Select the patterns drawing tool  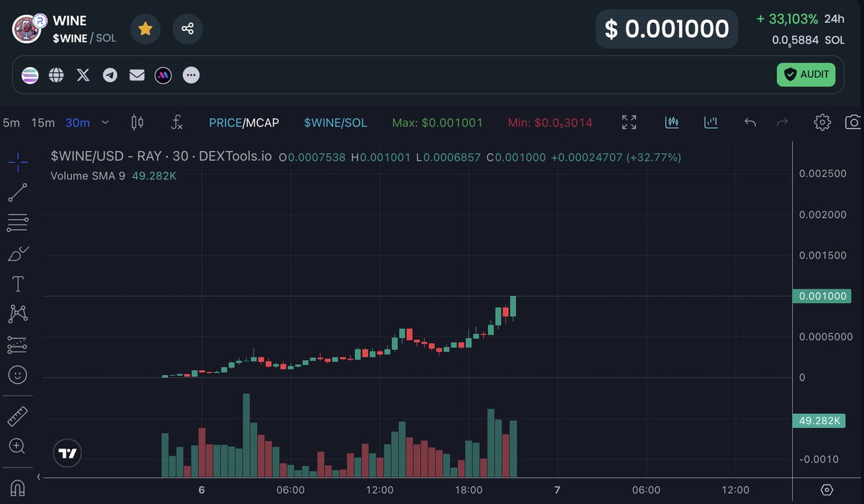(x=18, y=314)
